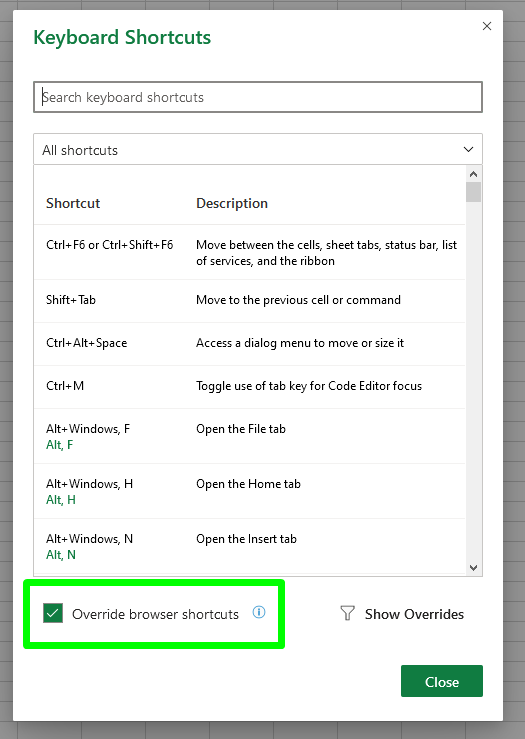Click the funnel filter icon
The image size is (525, 739).
[347, 613]
